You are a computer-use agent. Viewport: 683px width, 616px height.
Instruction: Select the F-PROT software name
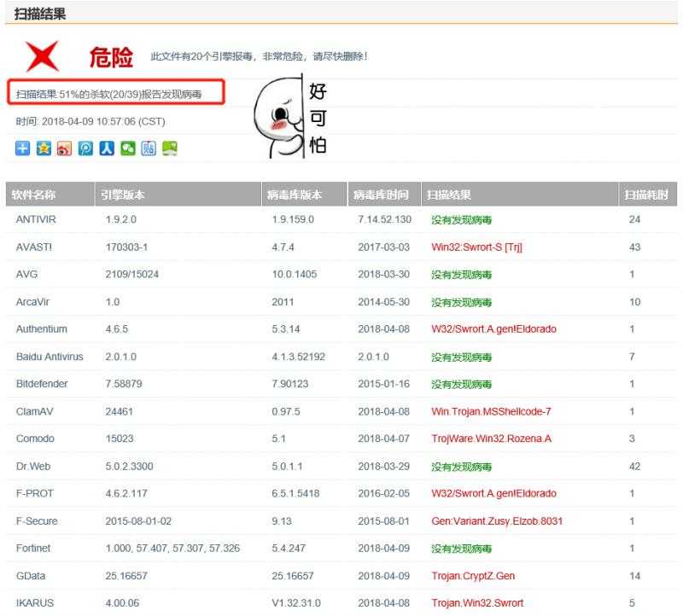click(35, 493)
